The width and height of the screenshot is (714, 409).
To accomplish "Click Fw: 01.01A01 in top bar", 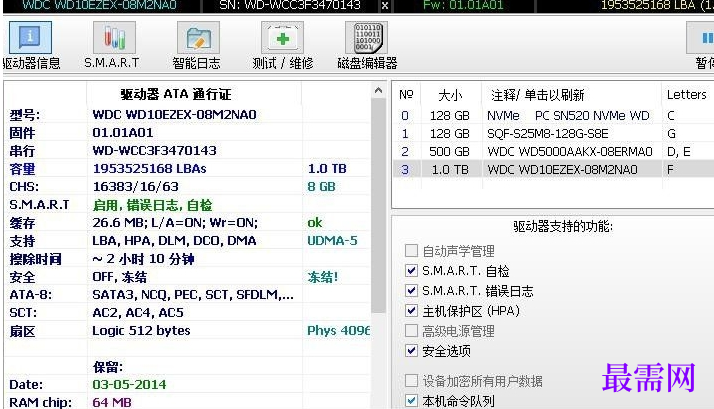I will pos(463,5).
